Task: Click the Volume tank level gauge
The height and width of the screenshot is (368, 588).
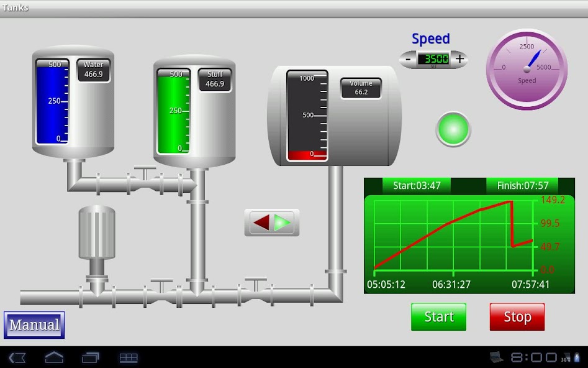Action: 307,116
